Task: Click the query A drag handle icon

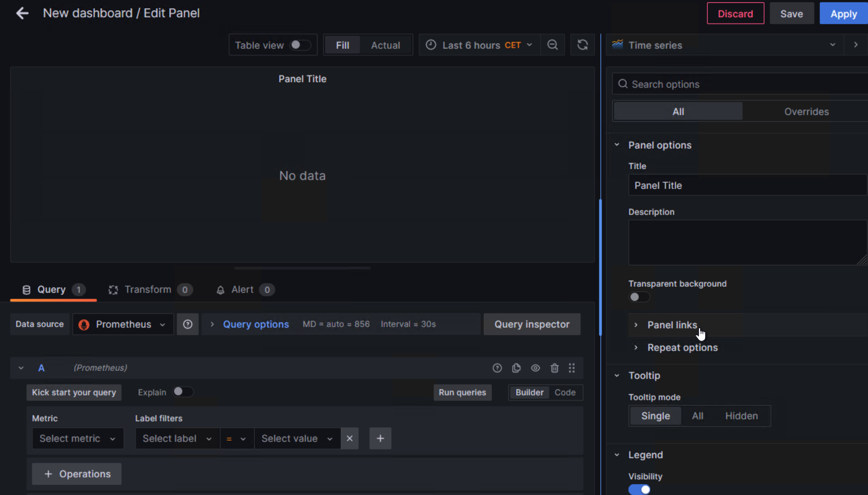Action: coord(572,368)
